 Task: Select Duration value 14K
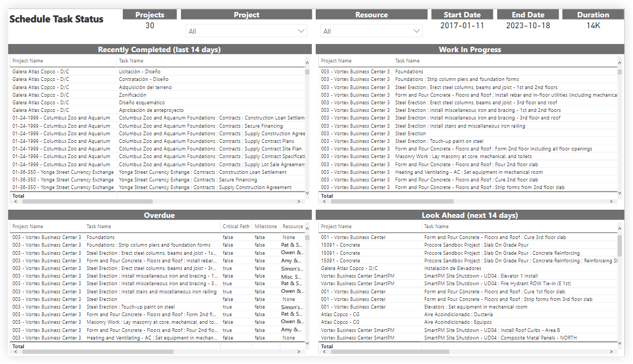pos(593,26)
